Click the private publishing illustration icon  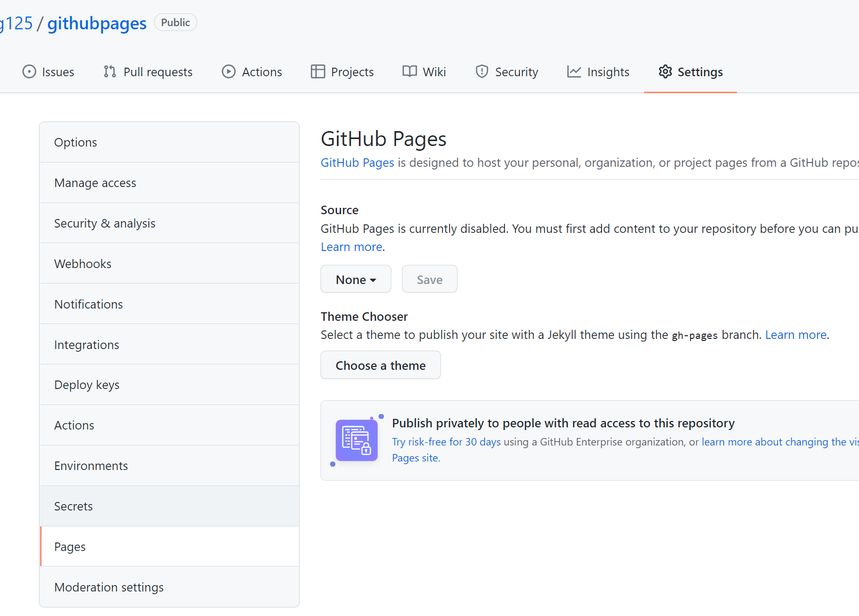point(357,440)
